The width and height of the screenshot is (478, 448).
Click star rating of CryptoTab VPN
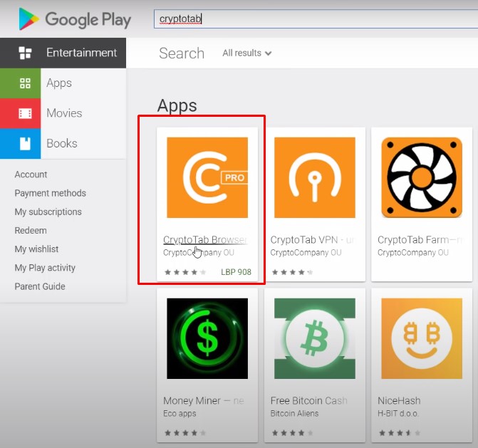pos(293,272)
